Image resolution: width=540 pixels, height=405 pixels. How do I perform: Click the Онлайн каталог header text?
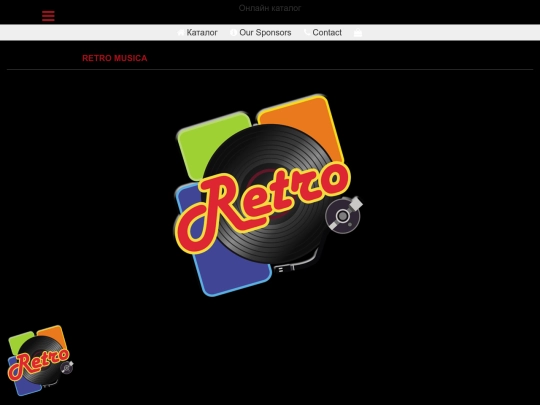click(270, 8)
